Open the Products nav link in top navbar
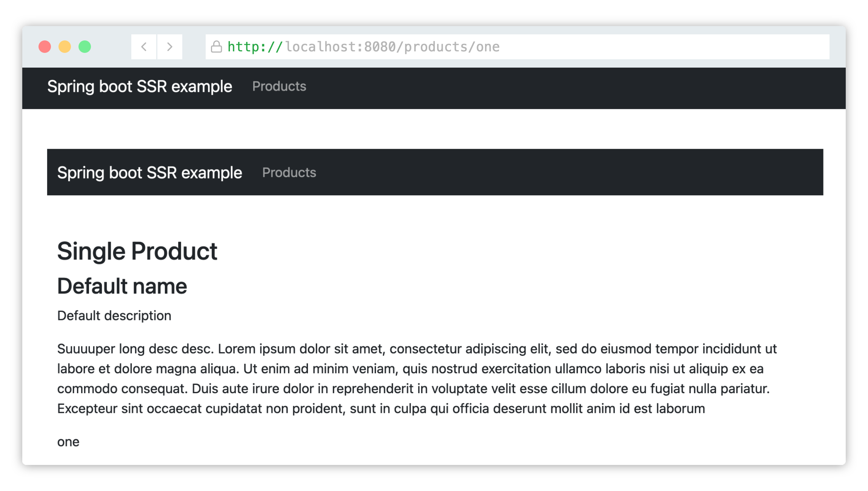868x491 pixels. tap(279, 86)
